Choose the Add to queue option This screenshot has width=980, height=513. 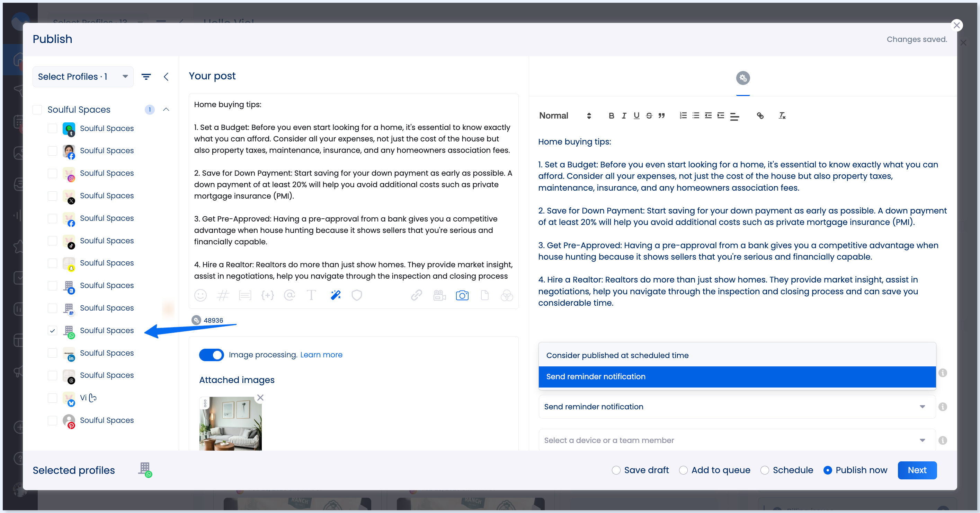[x=683, y=470]
